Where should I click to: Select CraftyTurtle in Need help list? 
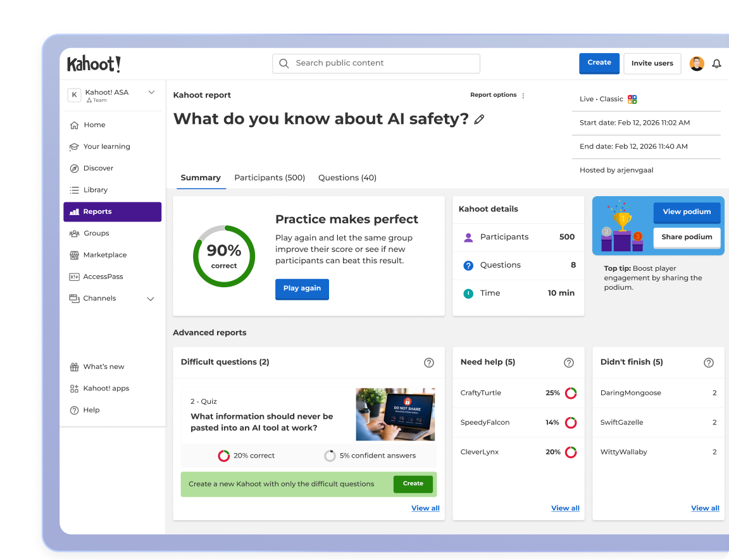pyautogui.click(x=481, y=393)
